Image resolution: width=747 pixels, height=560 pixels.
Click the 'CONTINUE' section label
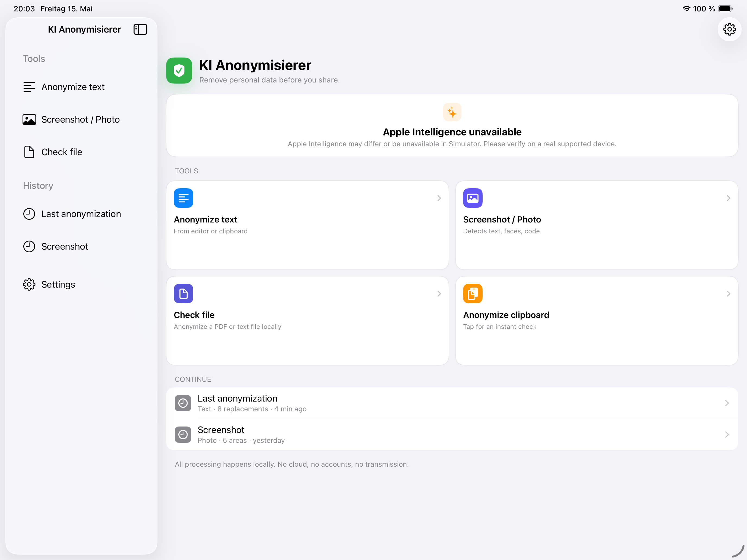(193, 379)
